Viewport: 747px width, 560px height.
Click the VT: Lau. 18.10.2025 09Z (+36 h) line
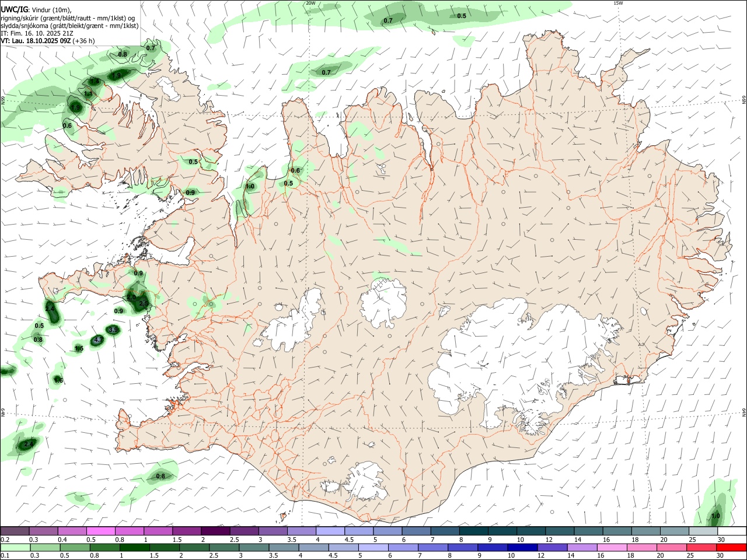pyautogui.click(x=48, y=41)
